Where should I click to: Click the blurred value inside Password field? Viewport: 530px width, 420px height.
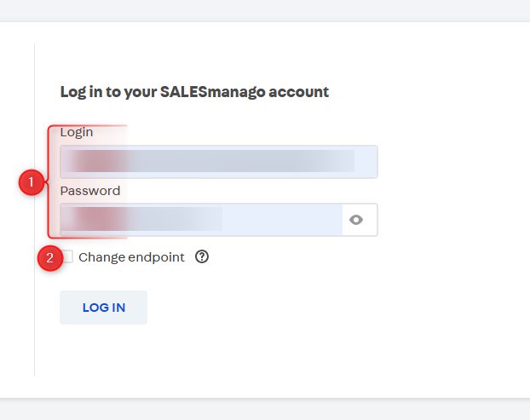(142, 219)
